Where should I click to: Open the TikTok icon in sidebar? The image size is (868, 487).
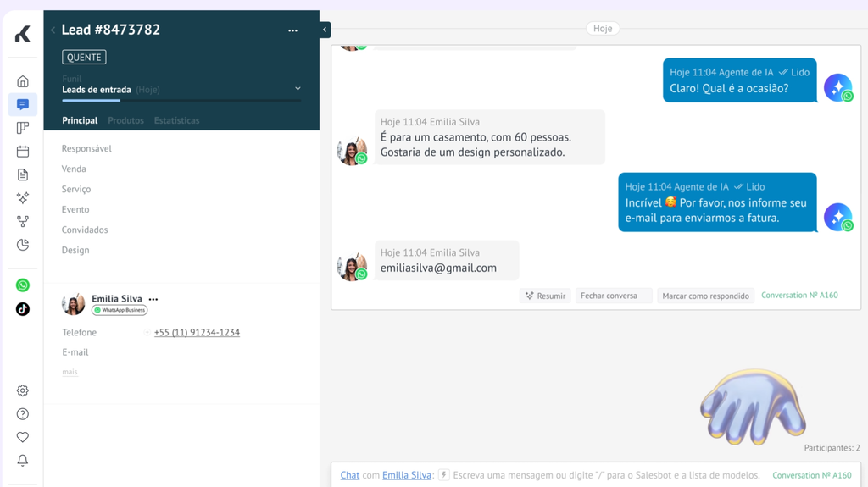23,309
